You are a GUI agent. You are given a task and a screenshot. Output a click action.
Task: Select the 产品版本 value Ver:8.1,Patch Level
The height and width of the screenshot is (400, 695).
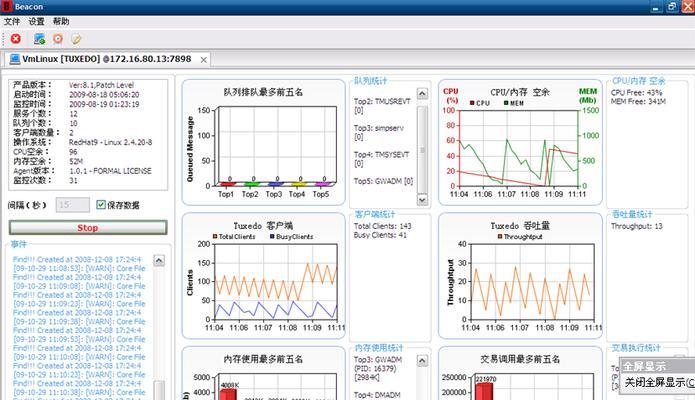102,85
